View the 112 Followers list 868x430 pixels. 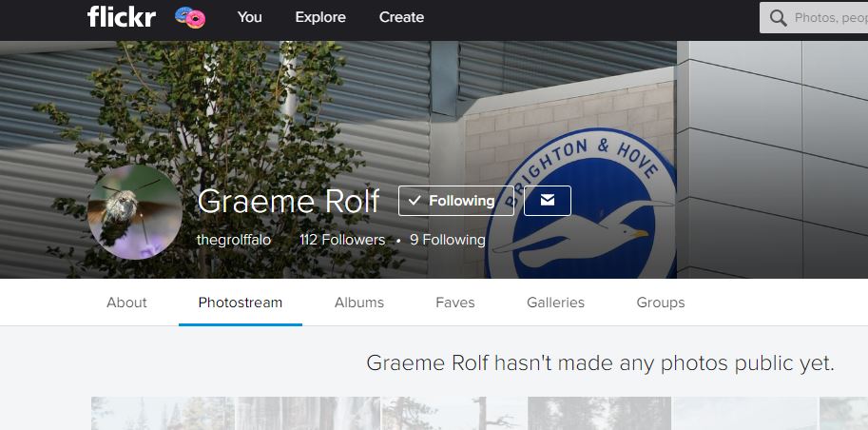point(342,240)
